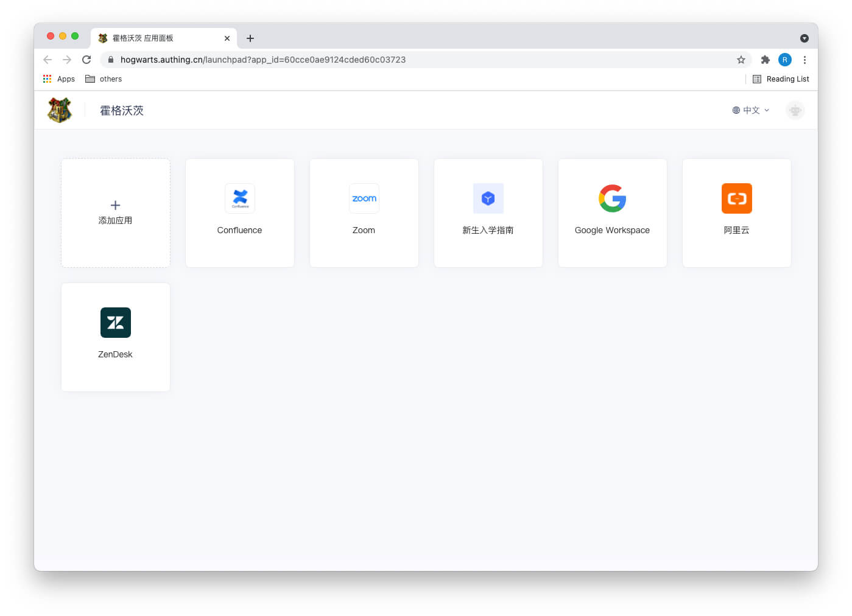852x616 pixels.
Task: Click the 添加应用 add application card
Action: click(x=116, y=213)
